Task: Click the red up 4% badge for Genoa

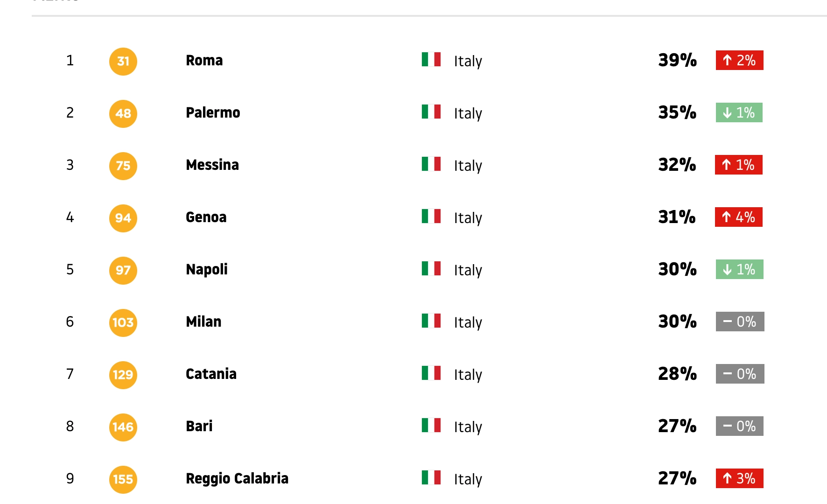Action: point(738,217)
